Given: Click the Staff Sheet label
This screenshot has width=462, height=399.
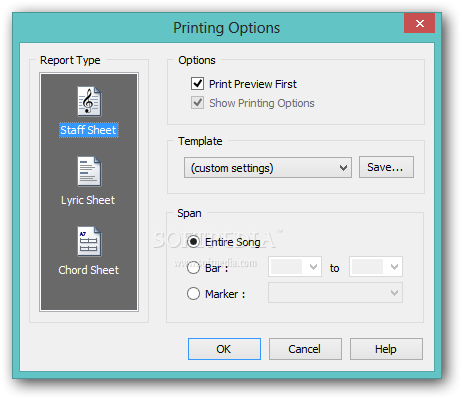Looking at the screenshot, I should point(89,130).
